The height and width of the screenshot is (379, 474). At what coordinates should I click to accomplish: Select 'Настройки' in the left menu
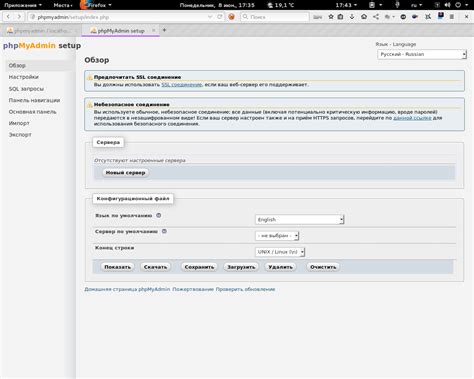24,77
